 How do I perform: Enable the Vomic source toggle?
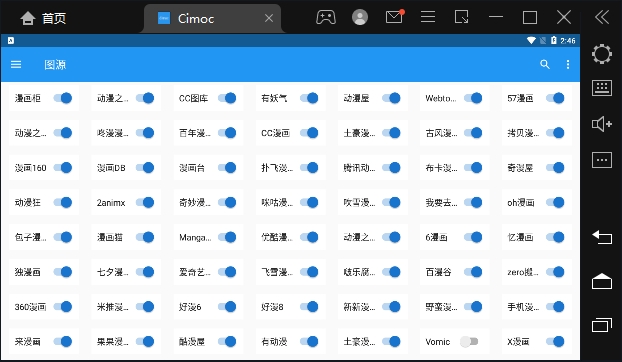tap(469, 341)
